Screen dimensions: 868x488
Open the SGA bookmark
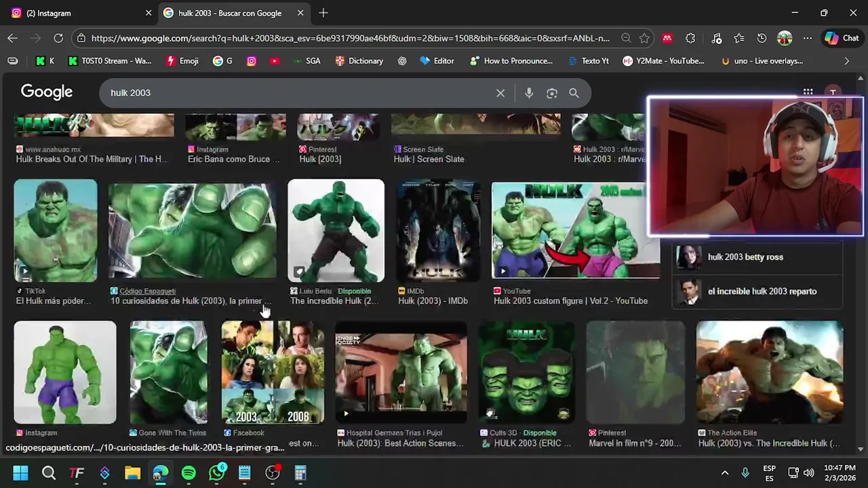click(307, 61)
